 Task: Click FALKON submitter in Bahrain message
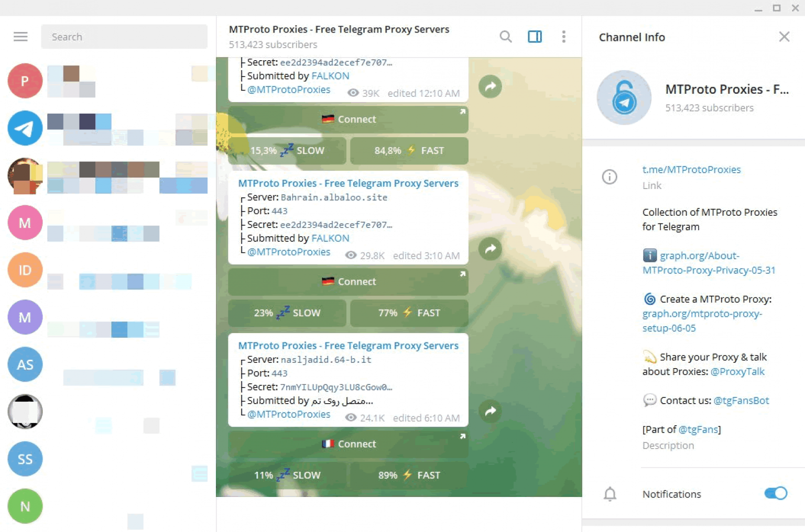[330, 238]
